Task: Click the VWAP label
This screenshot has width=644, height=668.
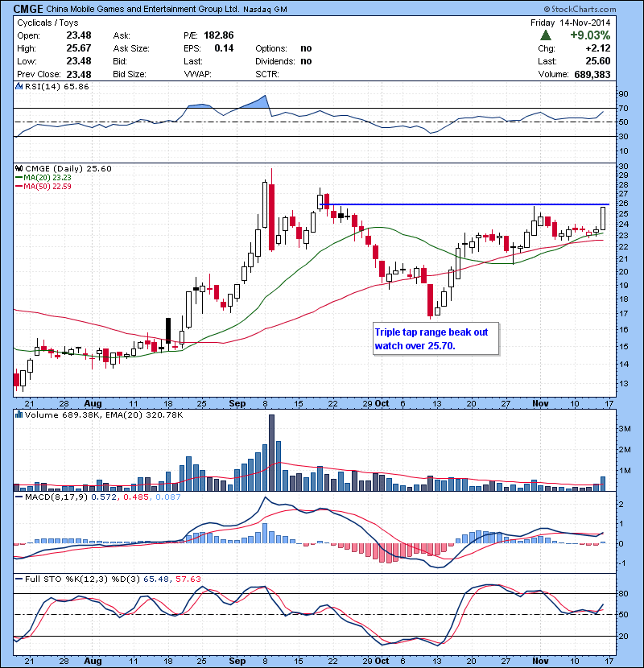Action: click(x=198, y=75)
